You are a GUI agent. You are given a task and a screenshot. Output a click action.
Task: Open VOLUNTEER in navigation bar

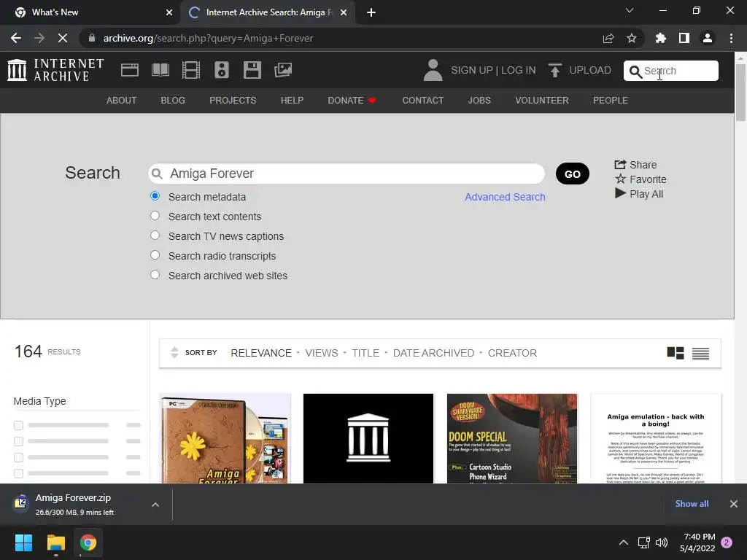[x=542, y=101]
